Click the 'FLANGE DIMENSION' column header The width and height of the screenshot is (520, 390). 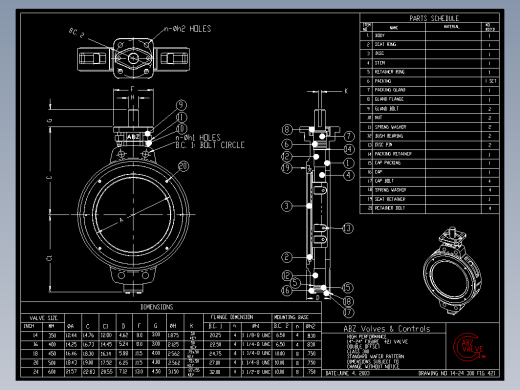[232, 317]
